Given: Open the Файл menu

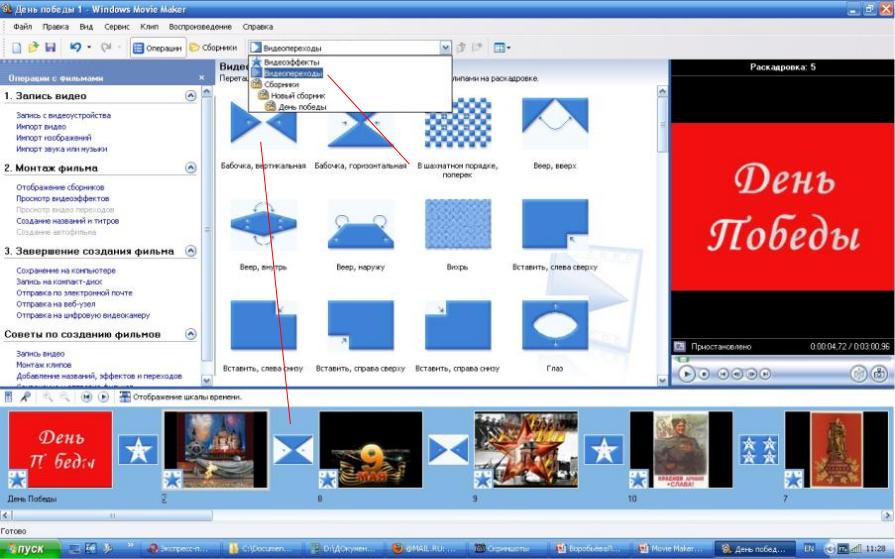Looking at the screenshot, I should pos(22,27).
